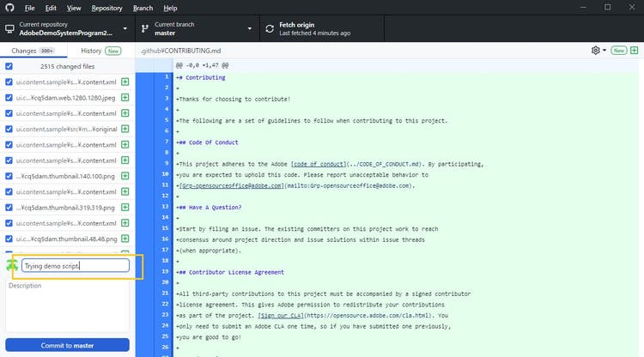Open the diff settings gear dropdown
The width and height of the screenshot is (644, 357).
click(598, 51)
